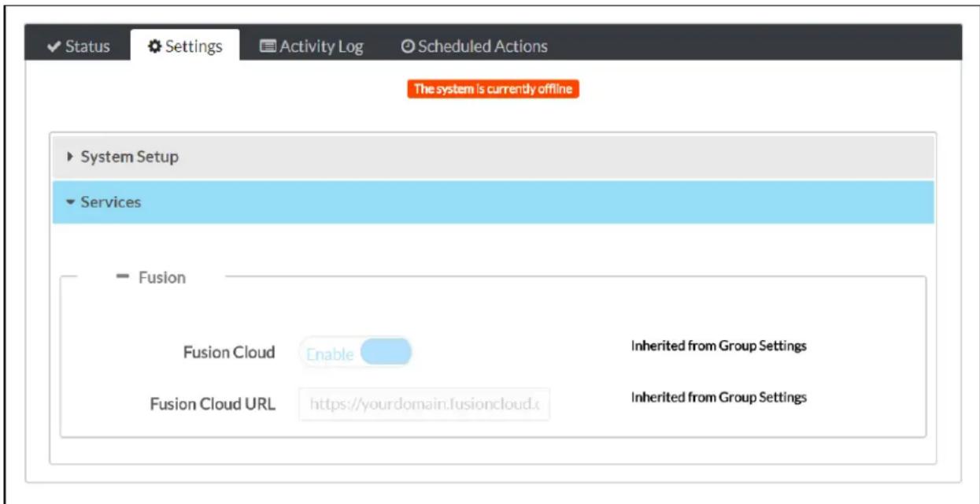Expand the System Setup section
Viewport: 980px width, 504px height.
[494, 157]
